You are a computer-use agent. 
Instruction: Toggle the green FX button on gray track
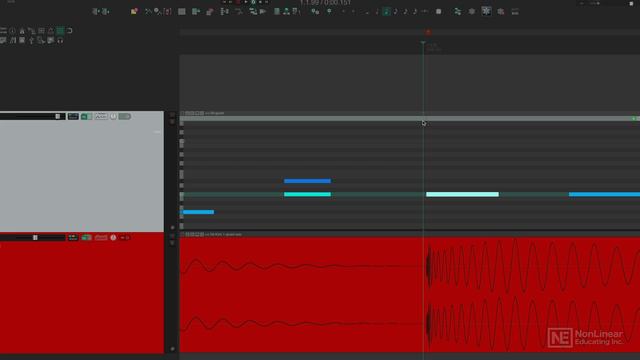[86, 117]
